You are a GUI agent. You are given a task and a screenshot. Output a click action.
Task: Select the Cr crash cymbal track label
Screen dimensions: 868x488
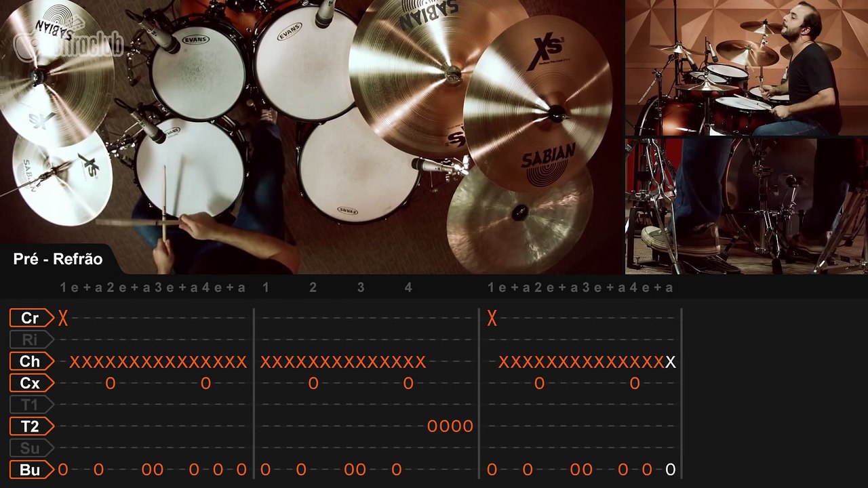pyautogui.click(x=31, y=318)
